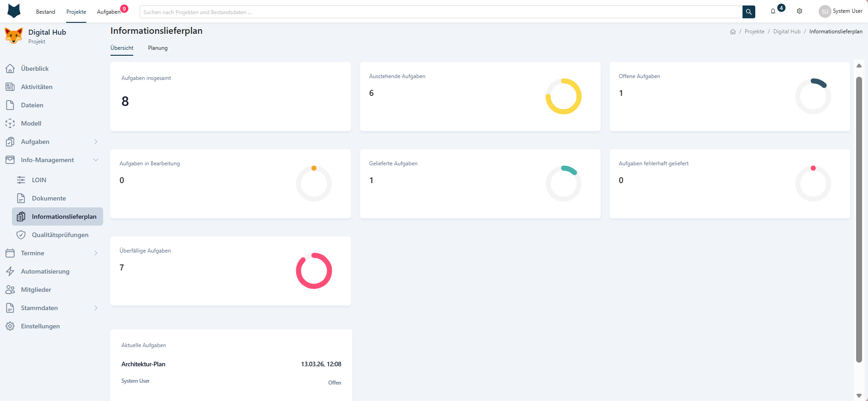Click the Überfällige Aufgaben red donut chart

(314, 271)
